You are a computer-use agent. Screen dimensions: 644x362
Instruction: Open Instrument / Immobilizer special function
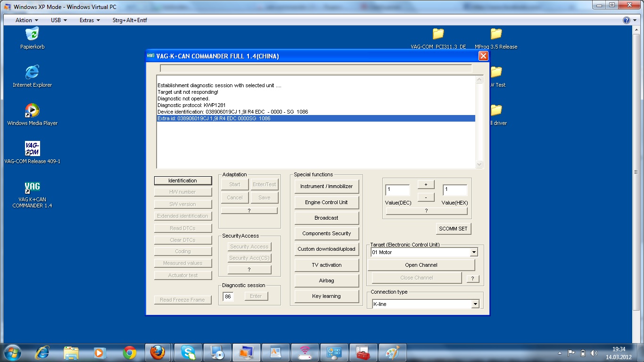(x=327, y=186)
